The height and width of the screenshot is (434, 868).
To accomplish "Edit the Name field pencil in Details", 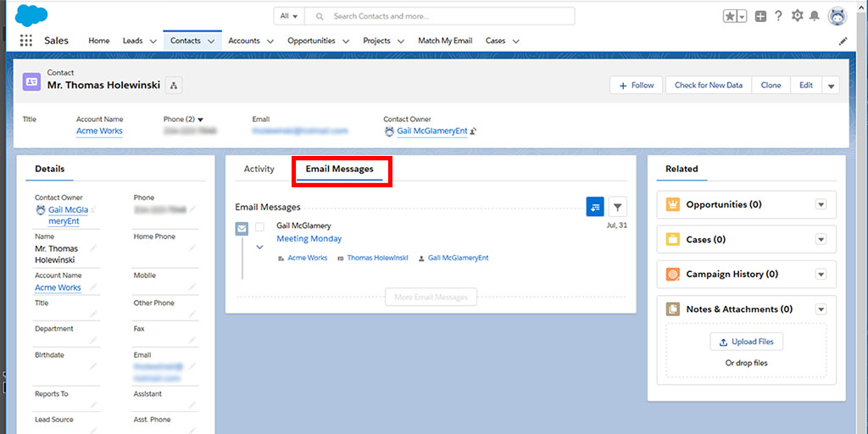I will (93, 248).
